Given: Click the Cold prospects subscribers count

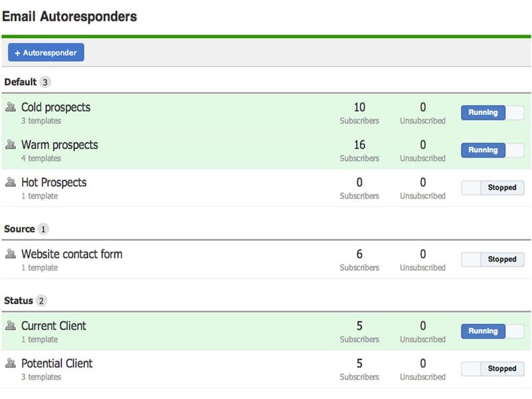Looking at the screenshot, I should 359,107.
